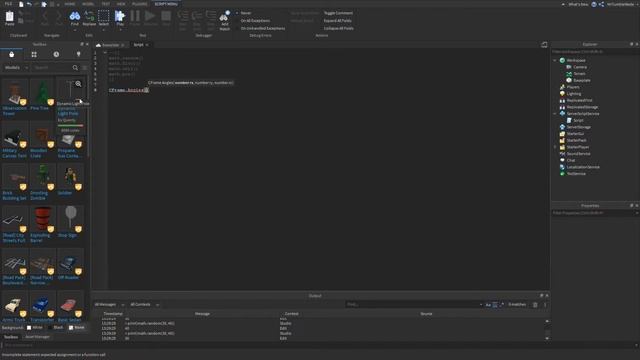Open the Find button dropdown arrow
The width and height of the screenshot is (640, 360).
(x=75, y=29)
